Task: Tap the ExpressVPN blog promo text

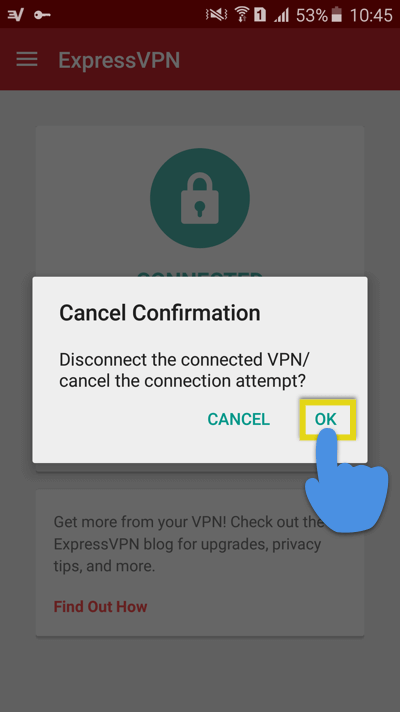Action: 188,544
